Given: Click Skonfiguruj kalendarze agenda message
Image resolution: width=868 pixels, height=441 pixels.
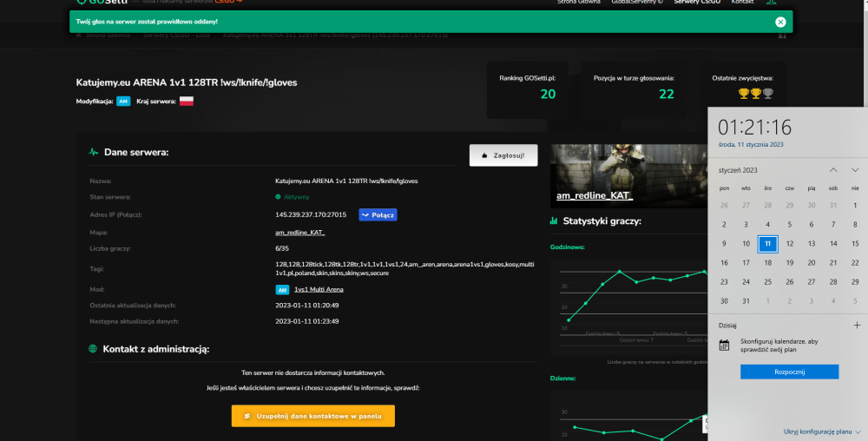Looking at the screenshot, I should pos(779,346).
